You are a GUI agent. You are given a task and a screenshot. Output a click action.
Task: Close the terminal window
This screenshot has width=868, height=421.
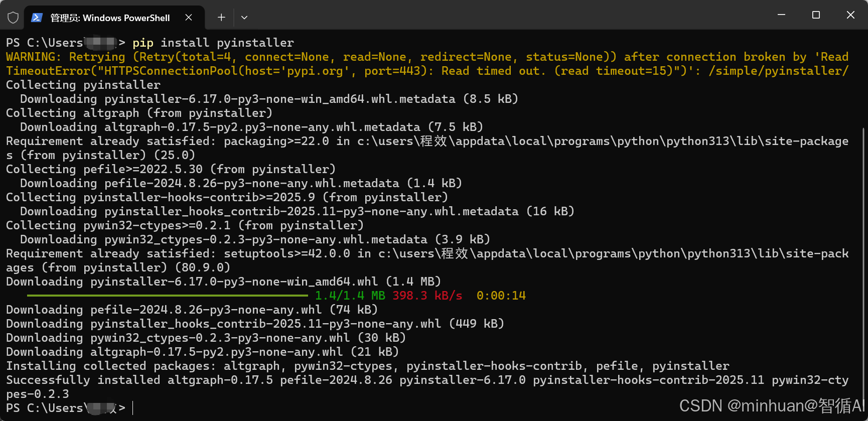(850, 15)
